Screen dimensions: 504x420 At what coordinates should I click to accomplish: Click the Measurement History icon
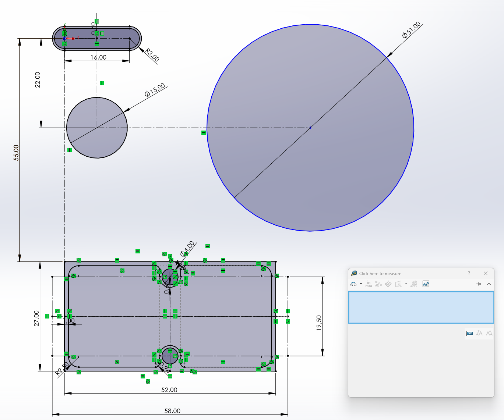(x=414, y=284)
